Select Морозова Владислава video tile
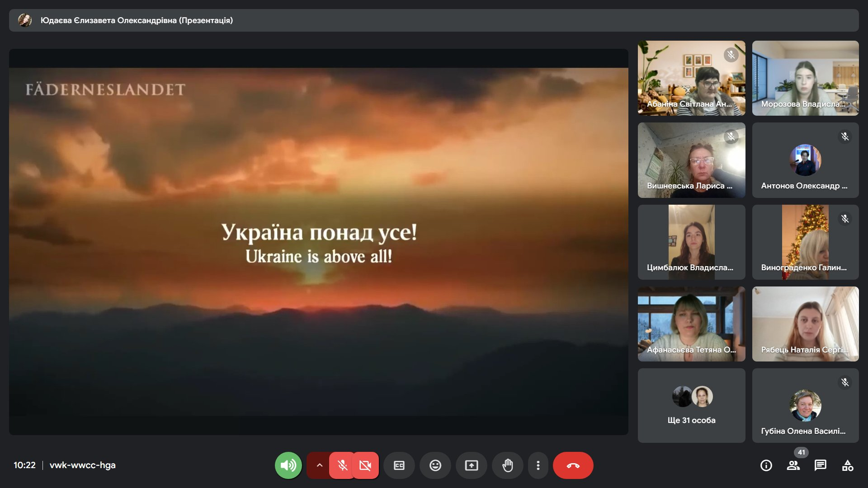This screenshot has height=488, width=868. [x=805, y=78]
